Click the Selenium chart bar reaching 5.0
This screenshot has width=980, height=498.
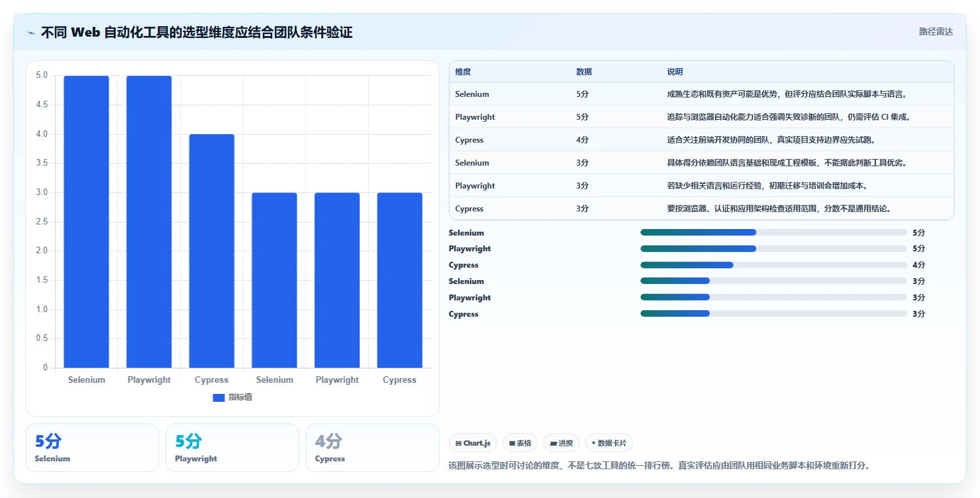[x=86, y=222]
